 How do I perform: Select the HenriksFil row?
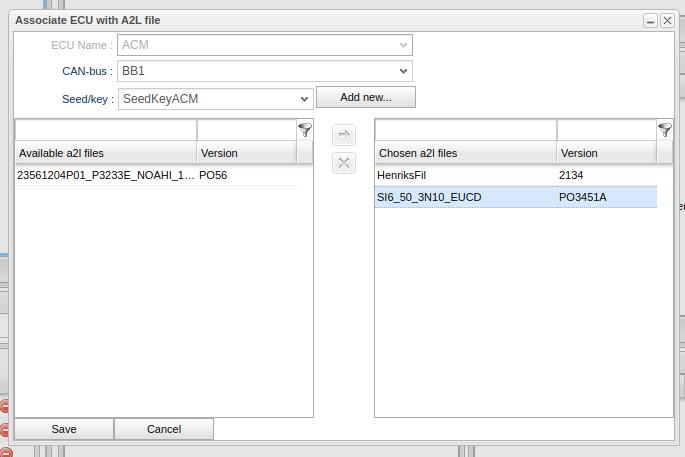click(465, 175)
